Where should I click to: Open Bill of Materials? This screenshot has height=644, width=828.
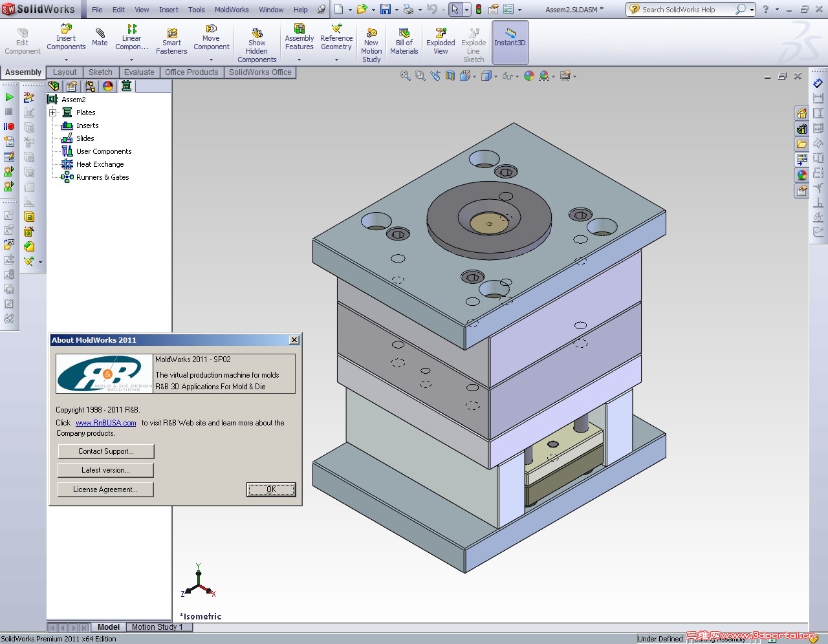coord(404,41)
